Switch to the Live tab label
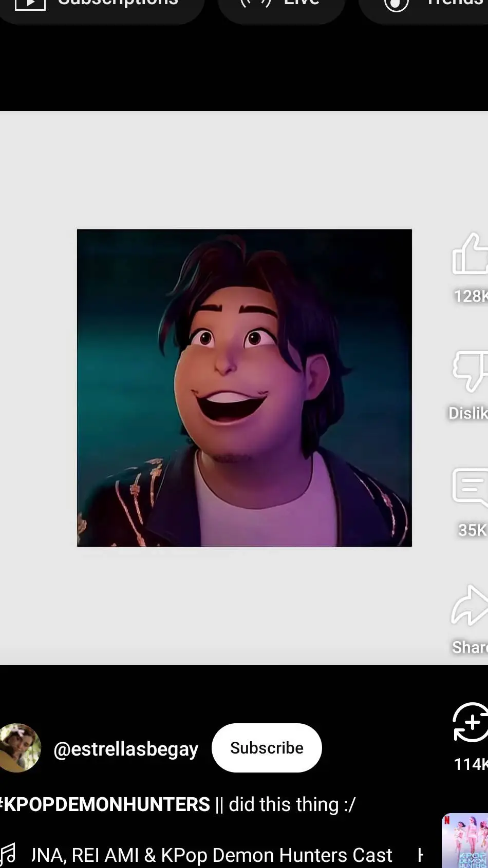Viewport: 488px width, 868px height. [302, 3]
